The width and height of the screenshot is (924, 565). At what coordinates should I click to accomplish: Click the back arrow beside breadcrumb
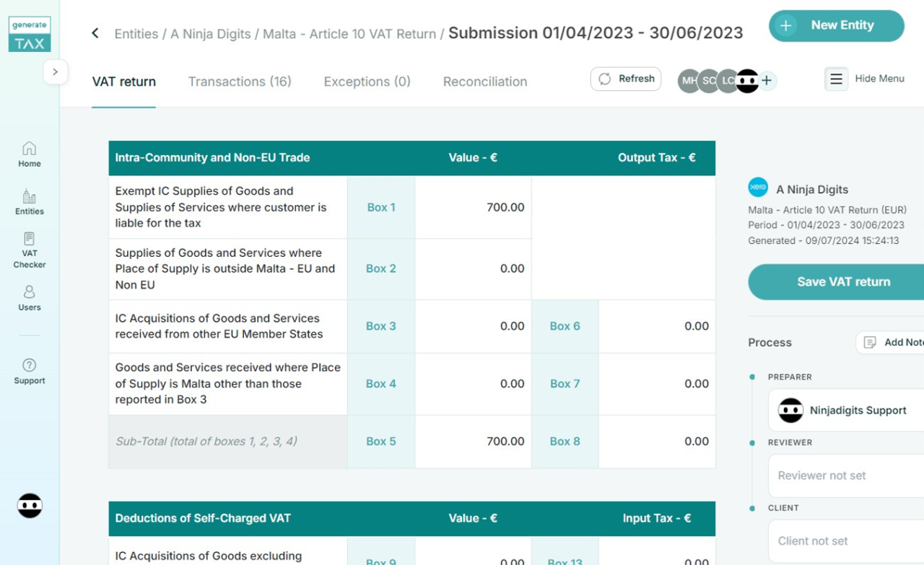pyautogui.click(x=95, y=32)
